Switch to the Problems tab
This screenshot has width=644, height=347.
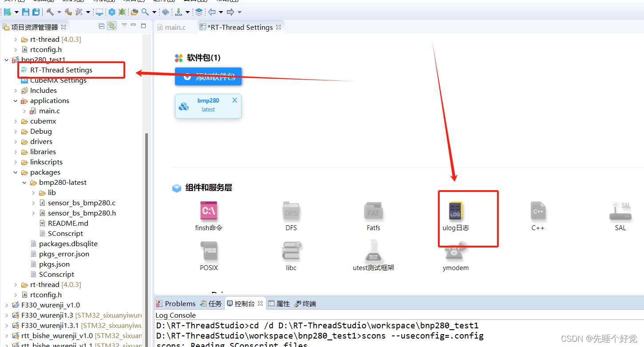click(x=176, y=303)
